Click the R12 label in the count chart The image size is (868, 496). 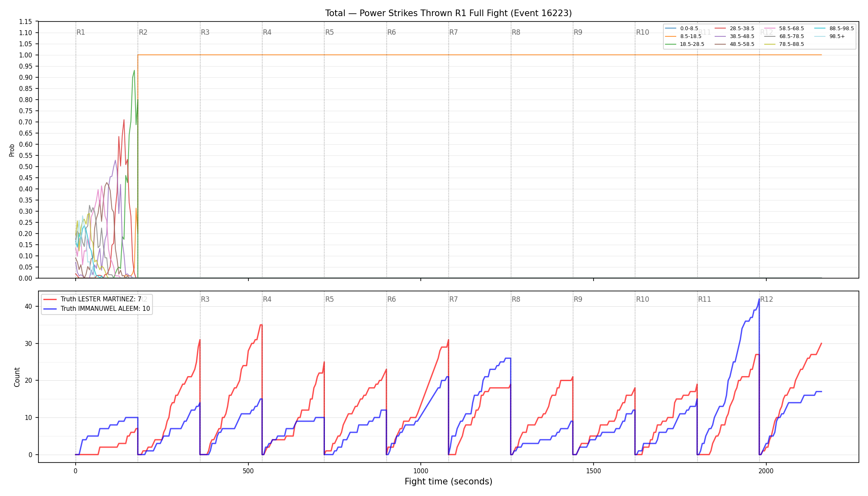tap(767, 299)
